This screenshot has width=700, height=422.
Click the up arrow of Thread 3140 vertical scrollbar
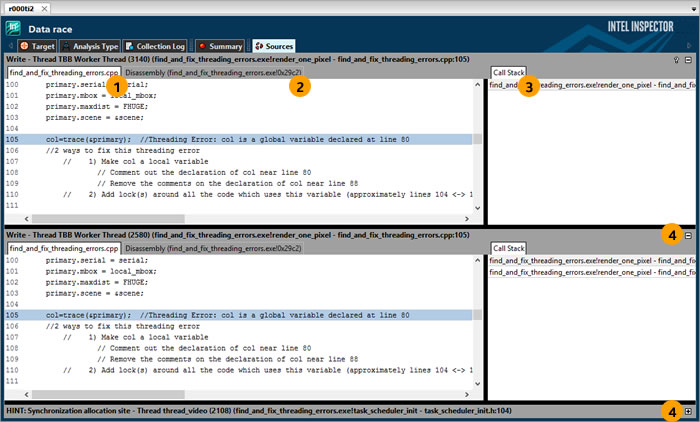(x=477, y=84)
